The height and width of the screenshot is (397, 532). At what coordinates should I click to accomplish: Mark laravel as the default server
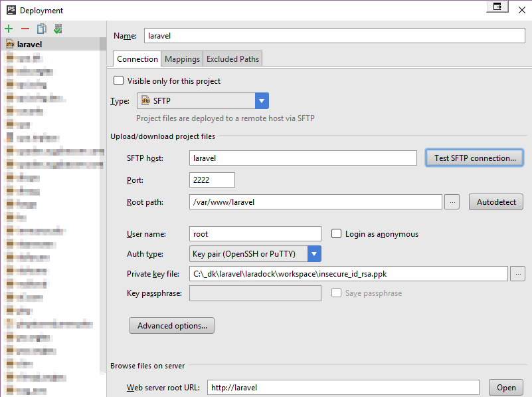tap(57, 29)
